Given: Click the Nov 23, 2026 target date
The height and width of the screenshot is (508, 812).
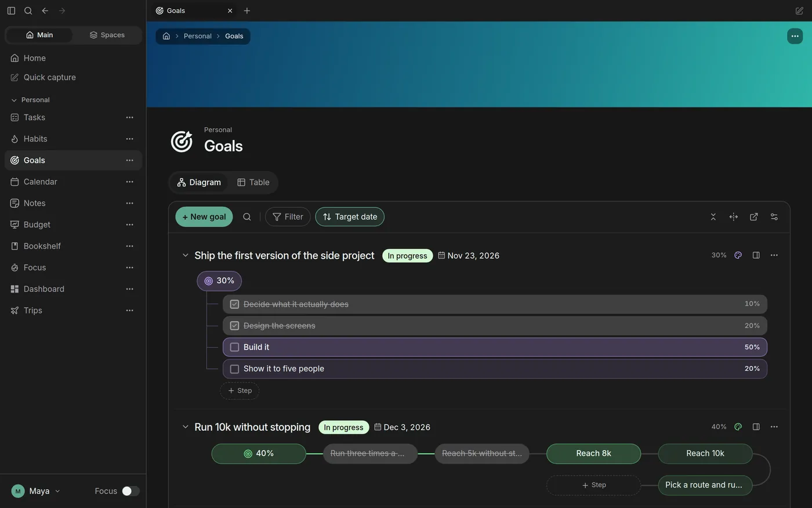Looking at the screenshot, I should click(x=469, y=255).
